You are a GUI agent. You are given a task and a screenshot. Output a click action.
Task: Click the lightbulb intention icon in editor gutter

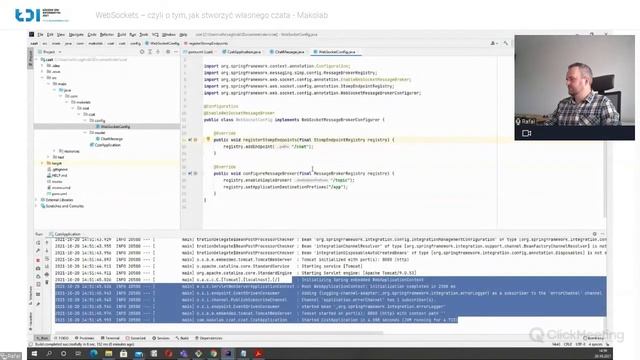(208, 140)
